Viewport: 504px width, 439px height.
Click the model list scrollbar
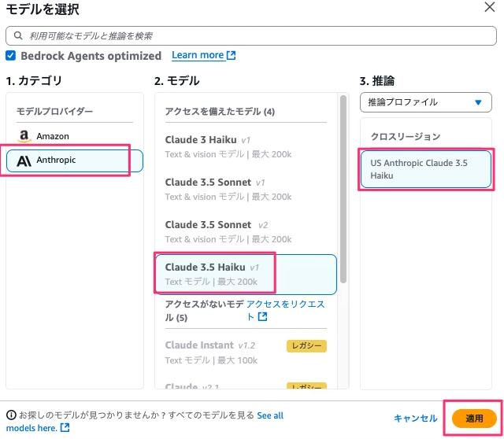343,189
